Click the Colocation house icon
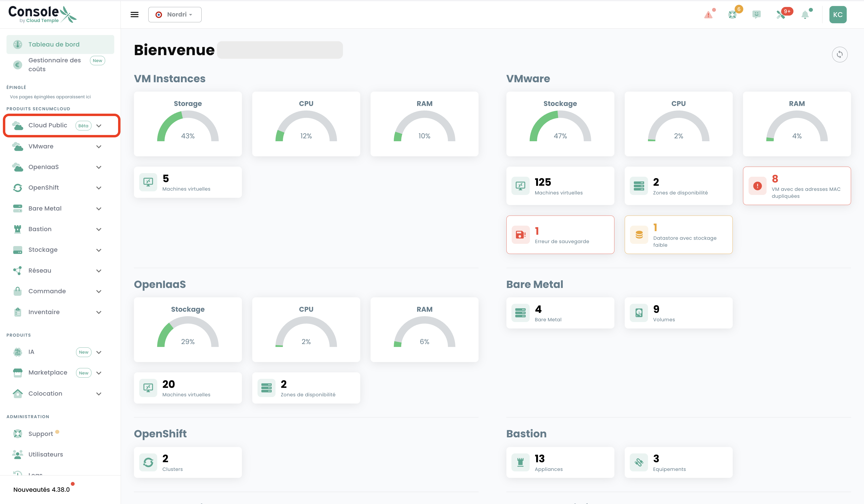864x504 pixels. tap(18, 393)
